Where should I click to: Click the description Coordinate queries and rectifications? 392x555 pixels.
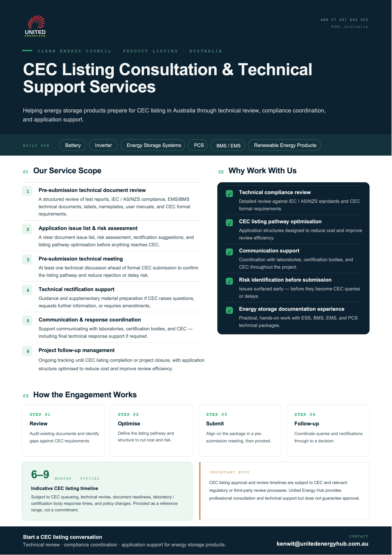[x=328, y=437]
